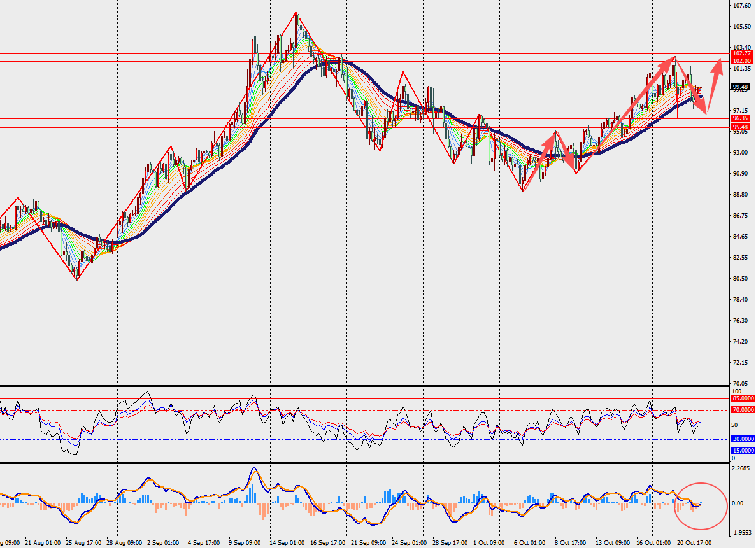Click the red 96.35 price level label

click(x=741, y=118)
